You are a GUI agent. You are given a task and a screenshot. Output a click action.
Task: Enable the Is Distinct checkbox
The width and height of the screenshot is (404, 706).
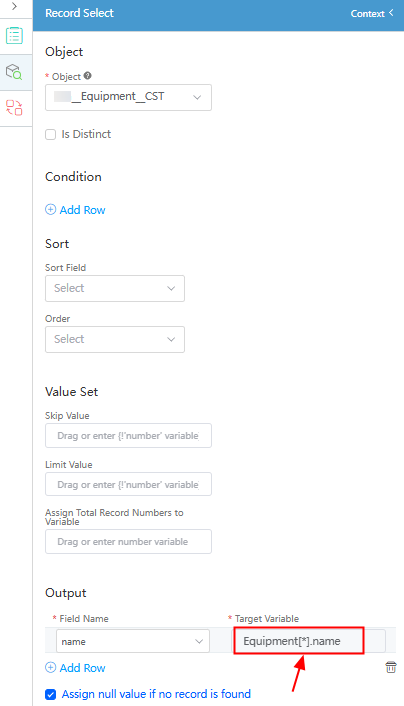pos(50,134)
